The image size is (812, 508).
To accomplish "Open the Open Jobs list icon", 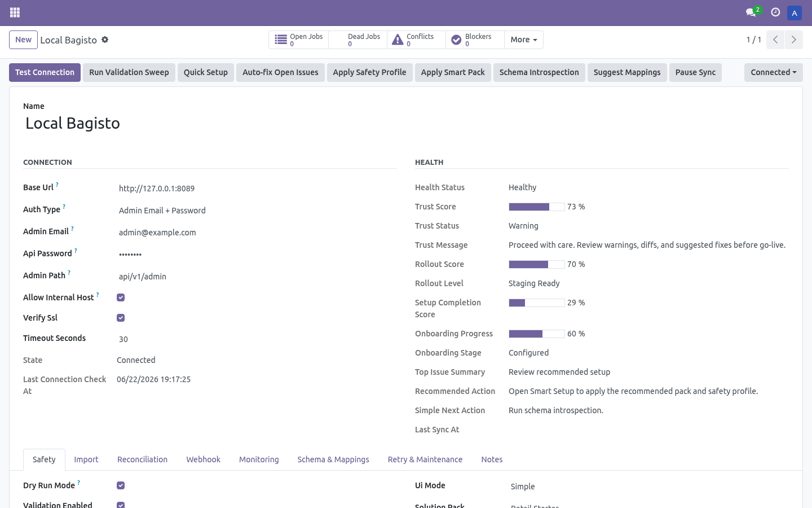I will pyautogui.click(x=281, y=40).
